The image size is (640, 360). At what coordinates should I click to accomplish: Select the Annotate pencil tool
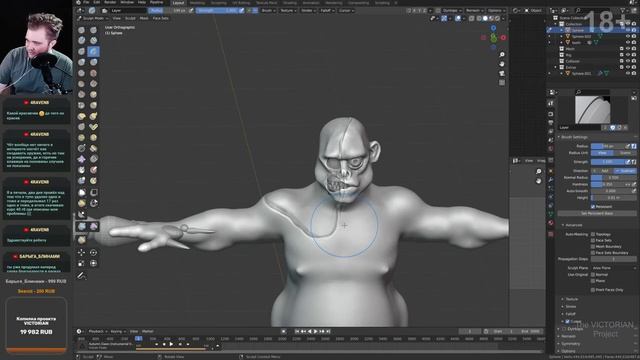[82, 276]
